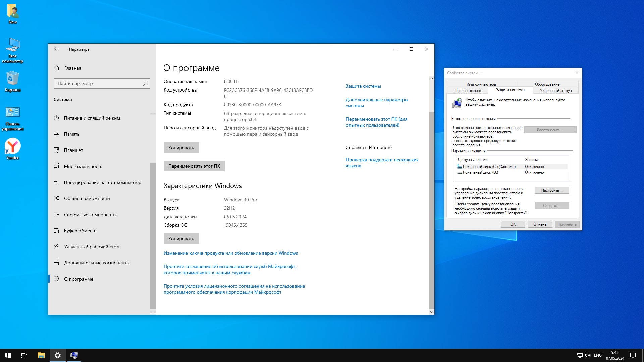The height and width of the screenshot is (362, 644).
Task: Click the Home icon next to Главная
Action: [x=56, y=68]
